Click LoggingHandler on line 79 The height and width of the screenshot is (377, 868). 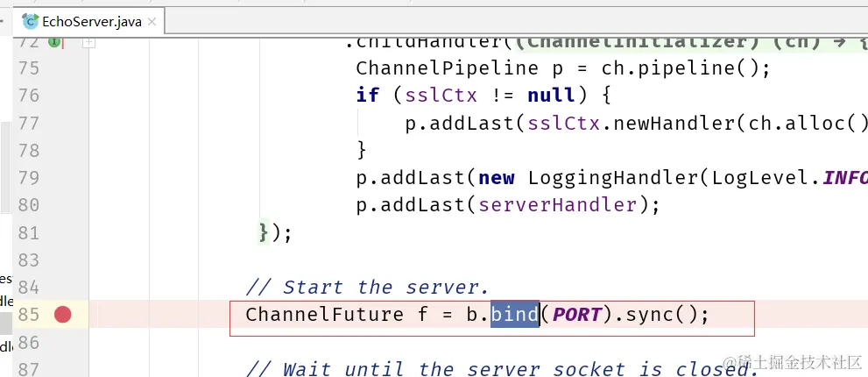613,178
